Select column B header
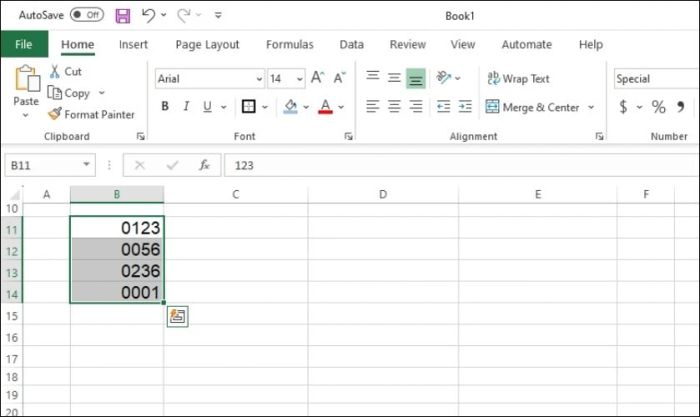The width and height of the screenshot is (700, 417). point(117,194)
